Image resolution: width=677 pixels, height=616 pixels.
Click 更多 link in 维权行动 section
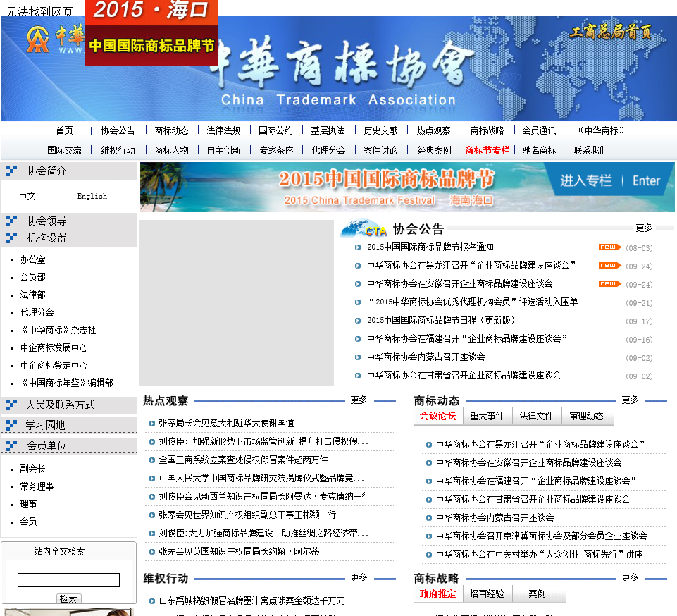coord(359,577)
